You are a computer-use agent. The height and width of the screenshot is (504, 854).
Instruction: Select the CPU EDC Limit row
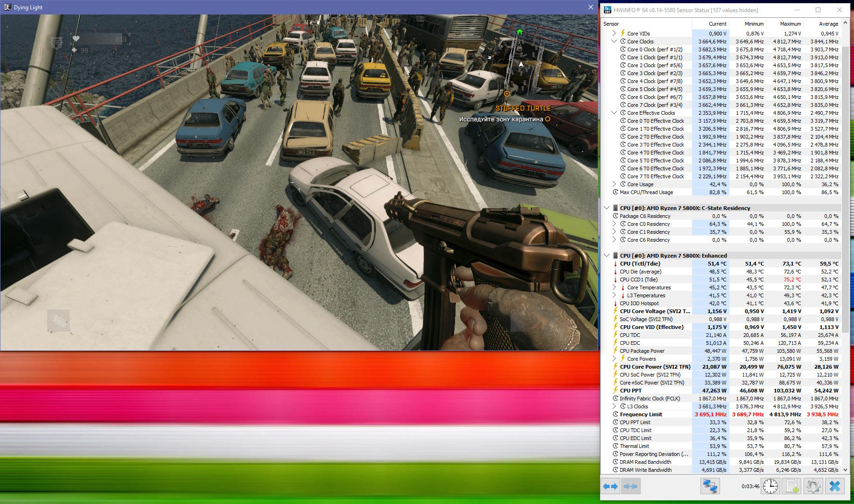tap(721, 438)
